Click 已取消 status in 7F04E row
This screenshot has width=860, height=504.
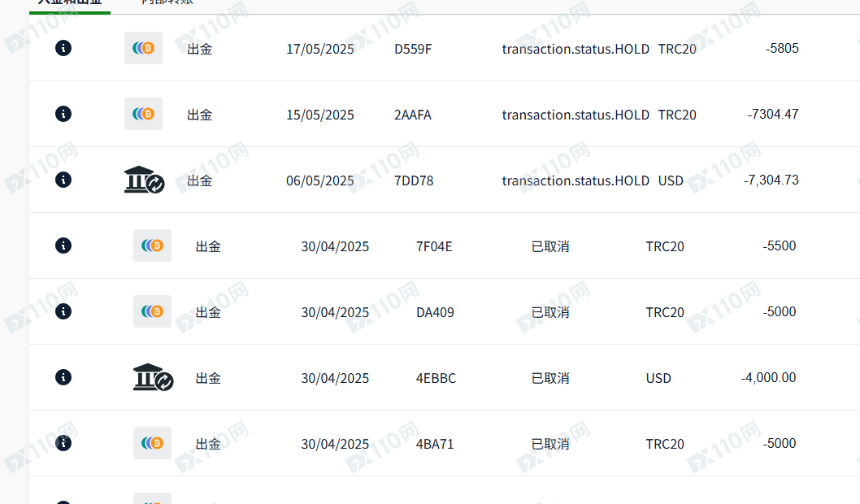point(550,247)
